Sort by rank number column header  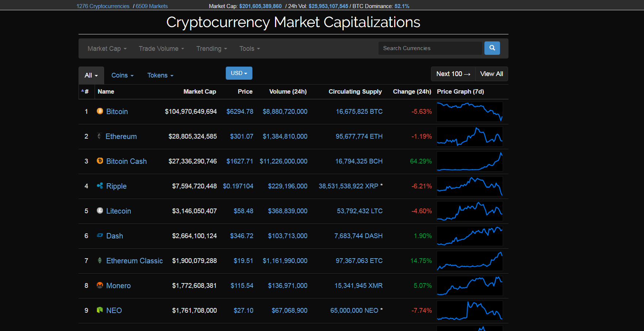[x=87, y=91]
